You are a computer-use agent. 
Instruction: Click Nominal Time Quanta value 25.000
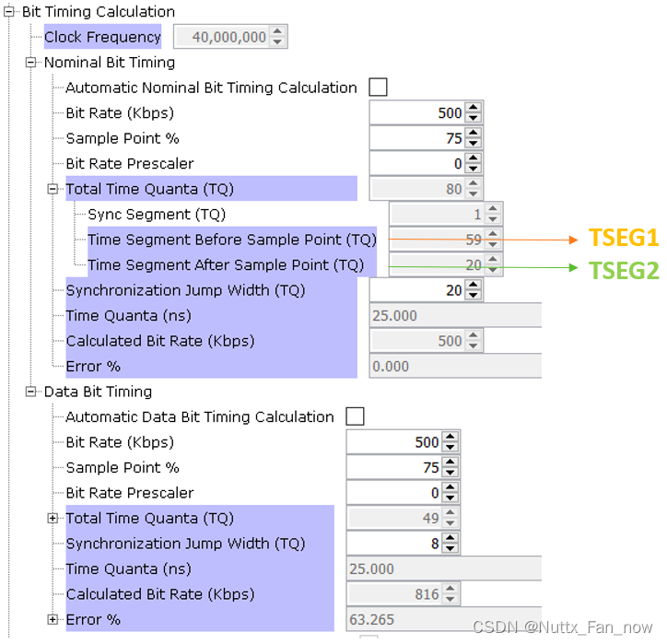pos(455,316)
